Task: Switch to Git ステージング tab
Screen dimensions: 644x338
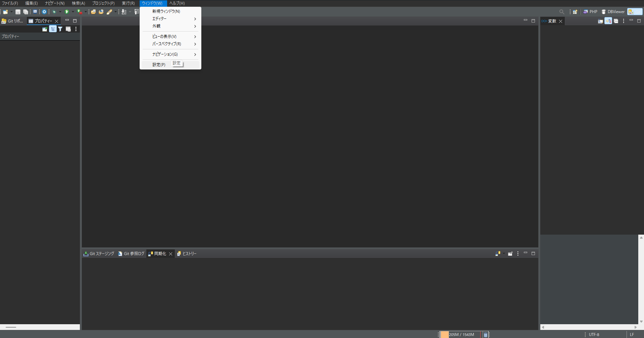Action: coord(99,254)
